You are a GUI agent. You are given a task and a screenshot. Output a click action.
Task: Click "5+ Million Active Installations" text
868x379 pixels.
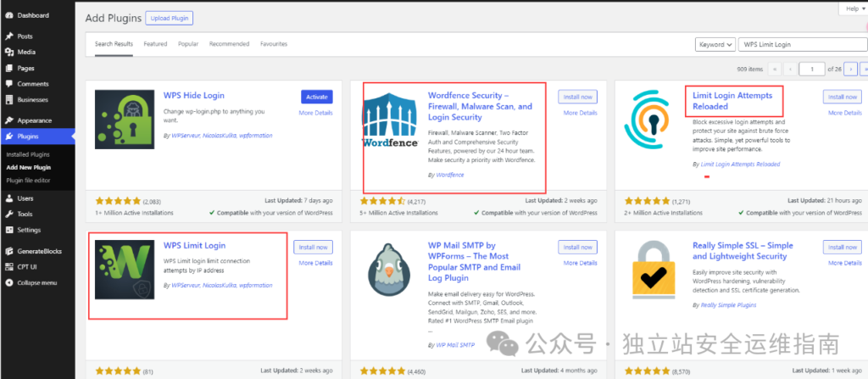coord(398,213)
